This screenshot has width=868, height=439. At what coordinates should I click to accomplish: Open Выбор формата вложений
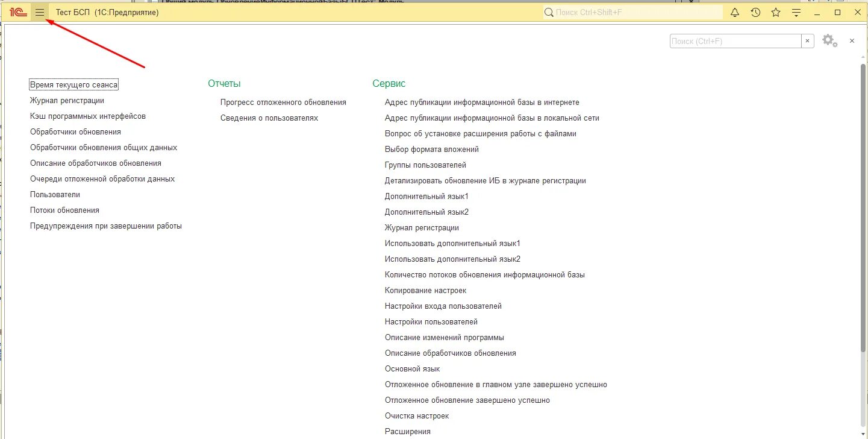pos(432,150)
